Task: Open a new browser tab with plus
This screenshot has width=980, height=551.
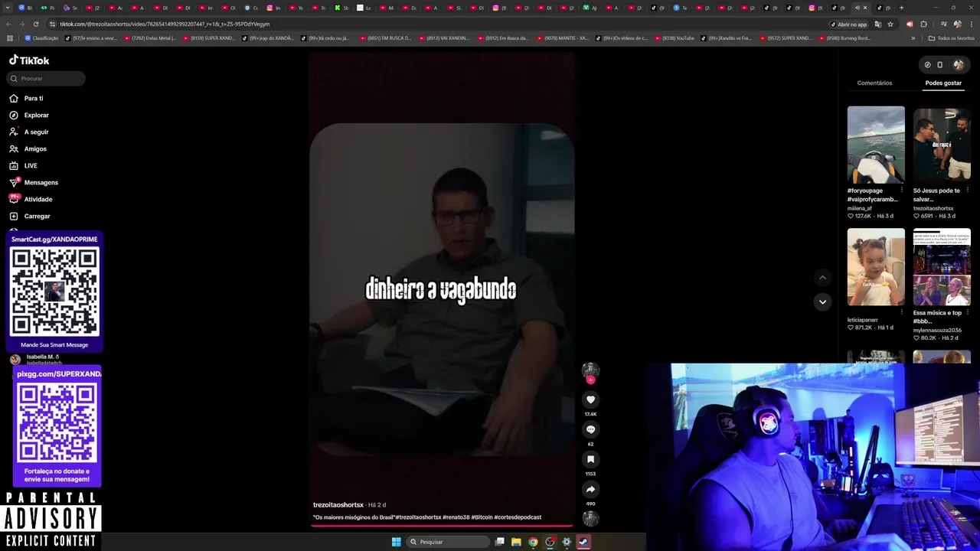Action: pyautogui.click(x=901, y=8)
